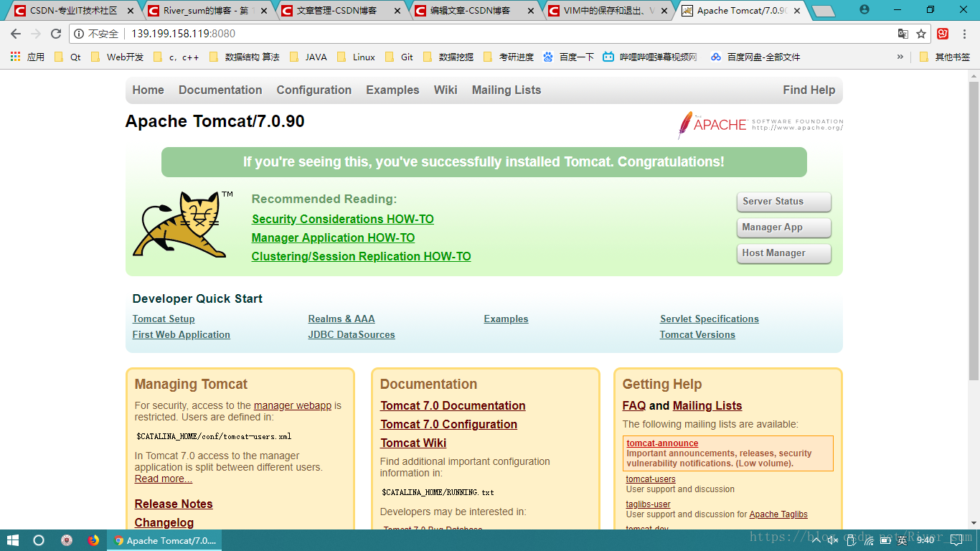The width and height of the screenshot is (980, 551).
Task: Switch to the River_sum的博客 tab
Action: [208, 11]
